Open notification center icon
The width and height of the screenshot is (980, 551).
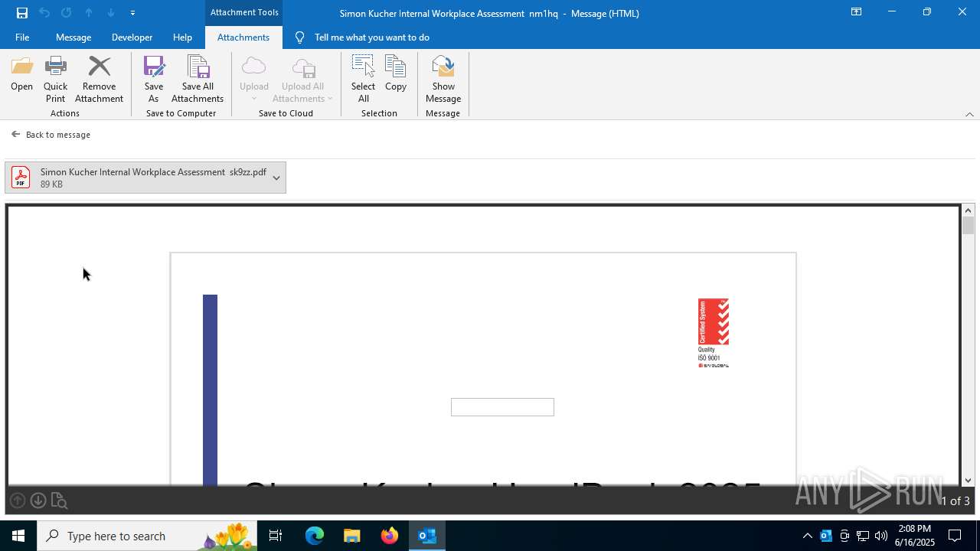click(x=955, y=536)
